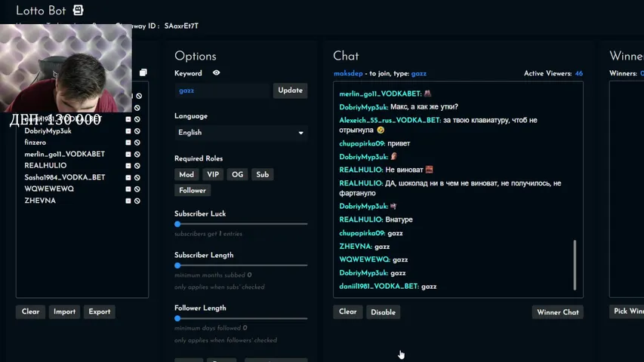This screenshot has width=644, height=362.
Task: Click ban icon next to REALHULIO
Action: coord(137,166)
